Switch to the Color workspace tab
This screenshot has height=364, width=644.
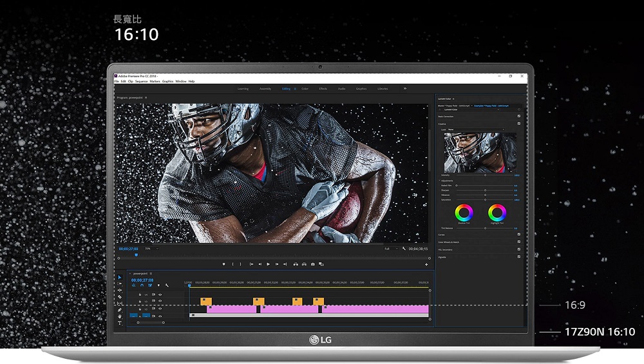(x=305, y=88)
